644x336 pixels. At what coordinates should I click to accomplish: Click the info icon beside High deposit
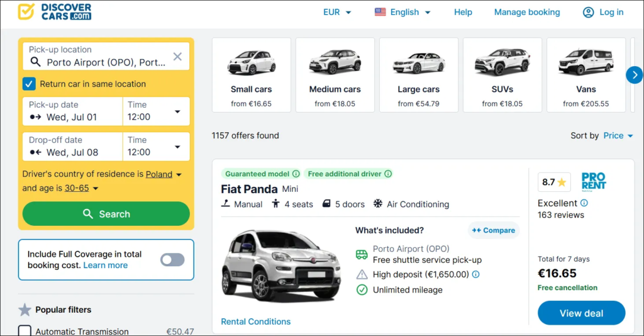pyautogui.click(x=475, y=274)
